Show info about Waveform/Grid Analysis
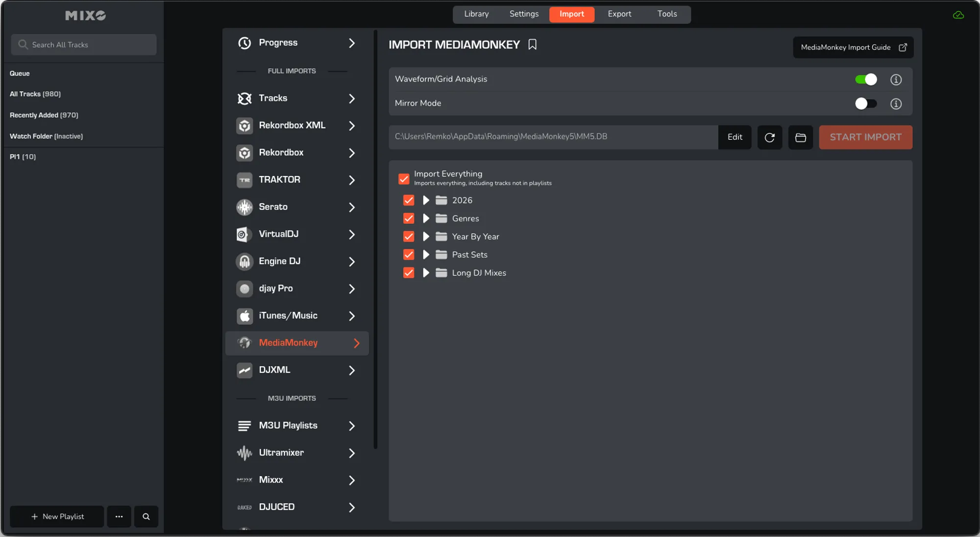980x537 pixels. click(896, 79)
